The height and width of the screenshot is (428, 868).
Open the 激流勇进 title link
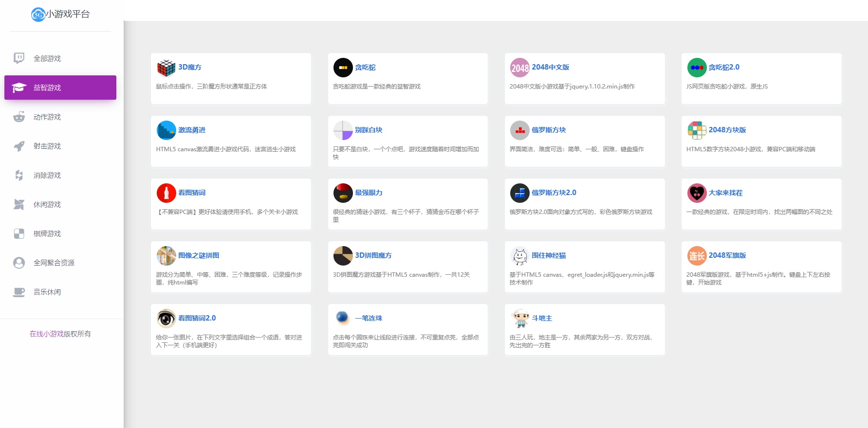192,130
